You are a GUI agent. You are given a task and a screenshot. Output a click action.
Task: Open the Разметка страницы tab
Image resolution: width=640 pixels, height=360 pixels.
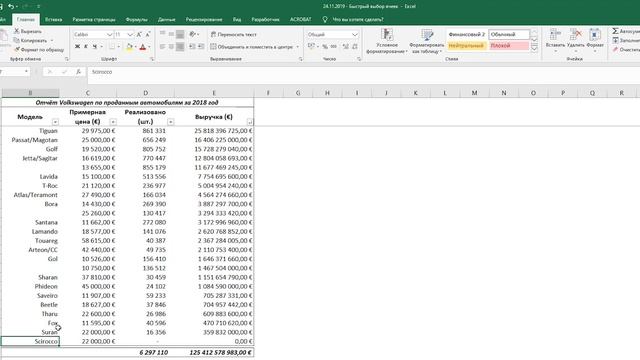(x=94, y=19)
